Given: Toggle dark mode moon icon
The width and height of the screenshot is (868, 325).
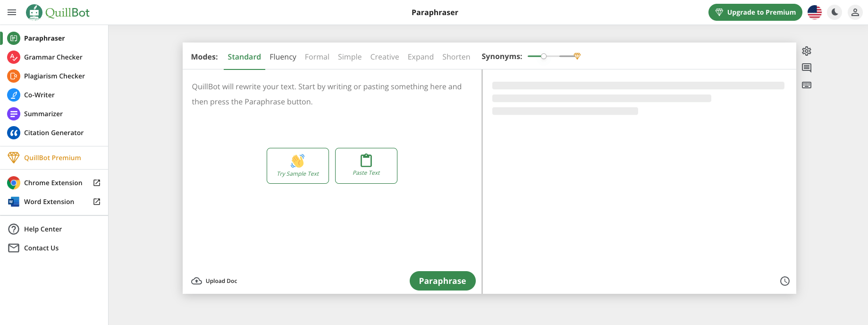Looking at the screenshot, I should point(835,12).
